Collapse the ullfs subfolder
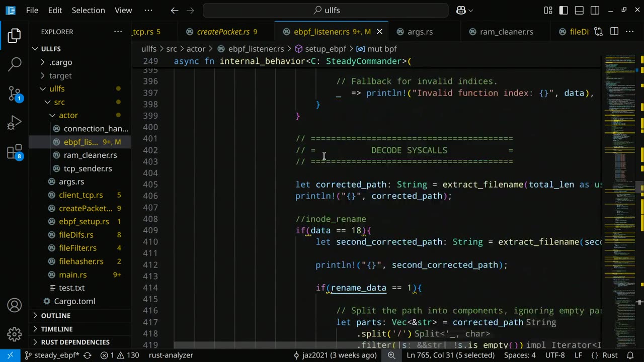The image size is (644, 362). click(80, 88)
